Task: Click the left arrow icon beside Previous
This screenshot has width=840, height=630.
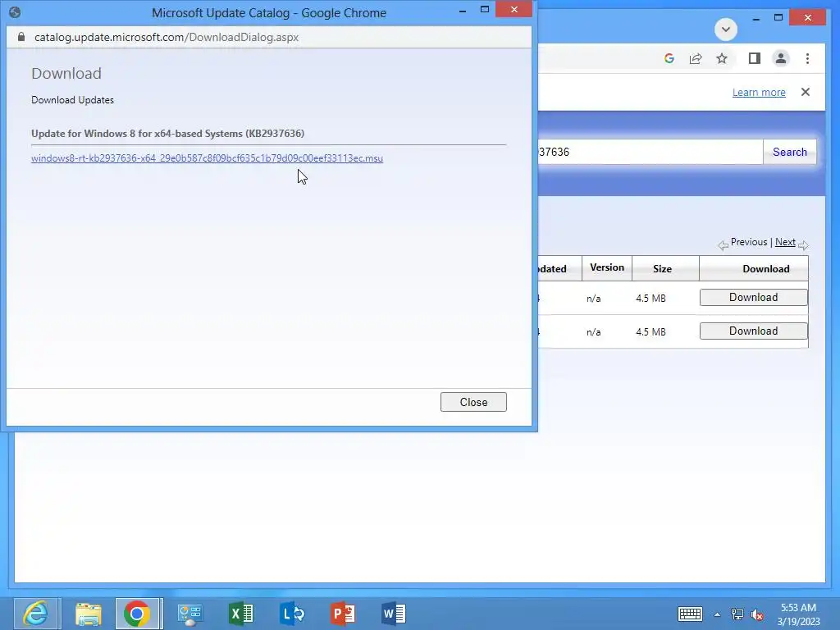Action: 724,245
